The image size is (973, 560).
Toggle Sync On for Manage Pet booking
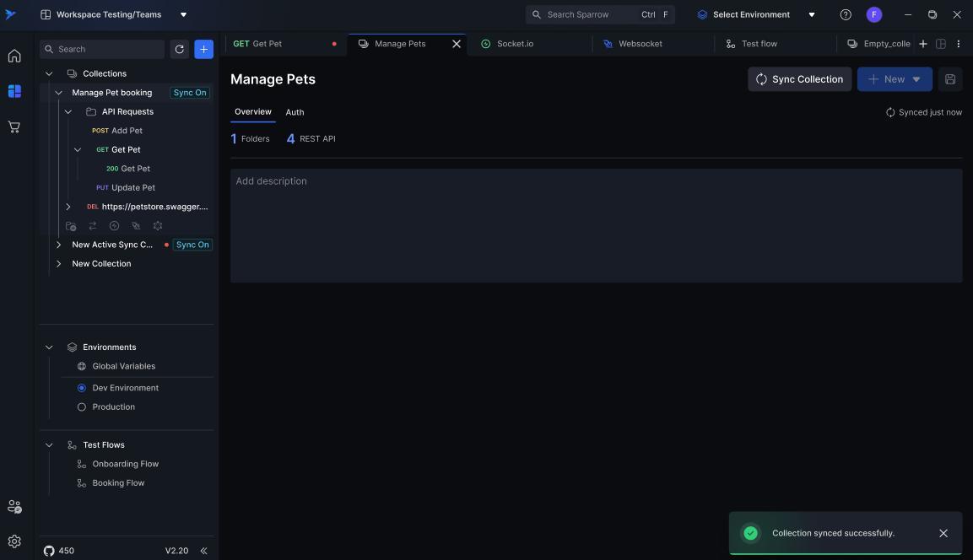pos(190,93)
